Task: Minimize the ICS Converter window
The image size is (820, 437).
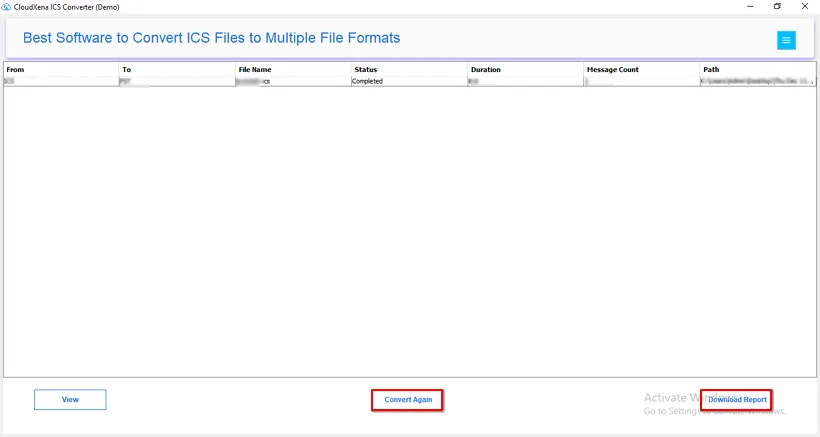Action: [750, 7]
